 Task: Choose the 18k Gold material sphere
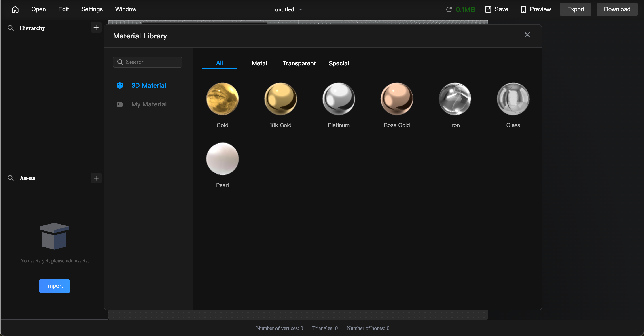click(280, 99)
